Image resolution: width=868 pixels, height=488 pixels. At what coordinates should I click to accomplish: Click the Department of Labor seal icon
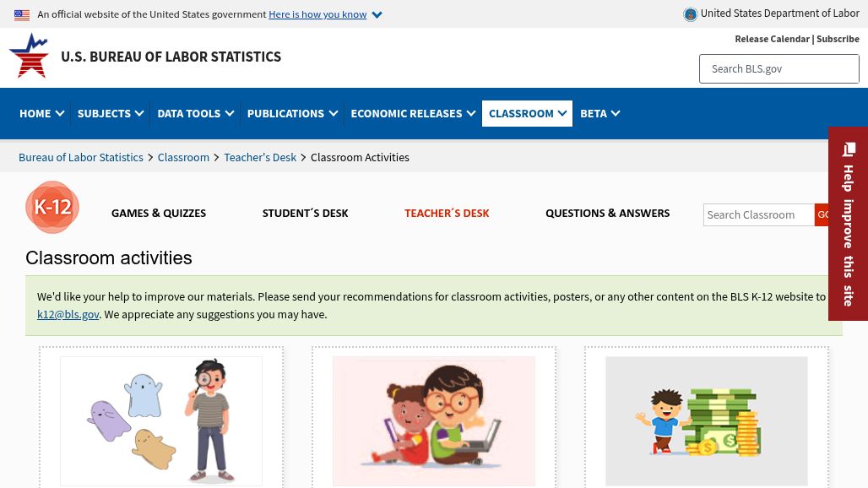point(690,14)
